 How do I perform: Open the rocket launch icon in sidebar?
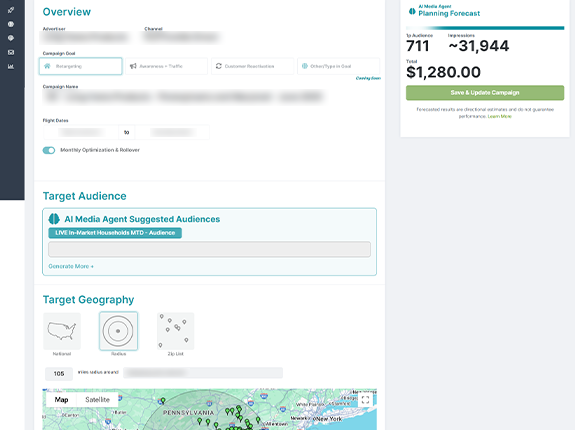tap(11, 10)
